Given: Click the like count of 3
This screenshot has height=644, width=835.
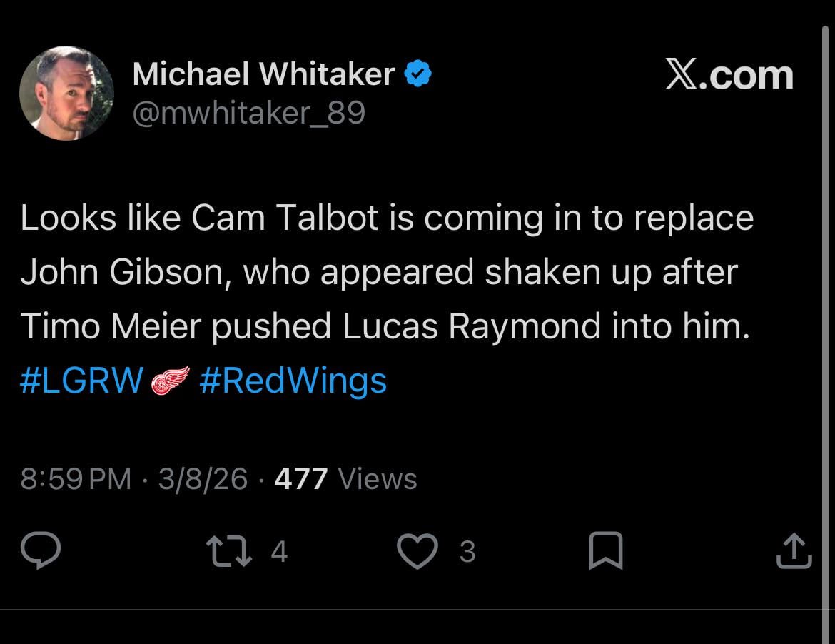Looking at the screenshot, I should click(x=467, y=552).
